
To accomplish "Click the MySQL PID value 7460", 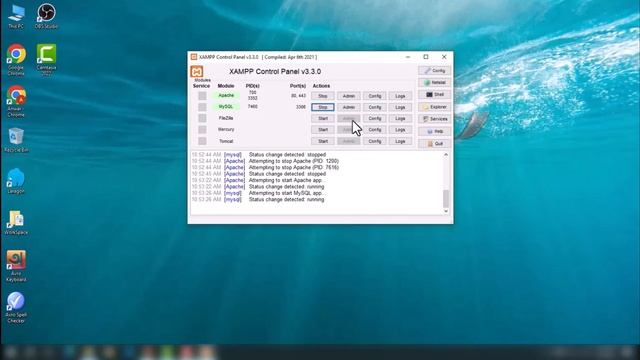I will point(253,107).
